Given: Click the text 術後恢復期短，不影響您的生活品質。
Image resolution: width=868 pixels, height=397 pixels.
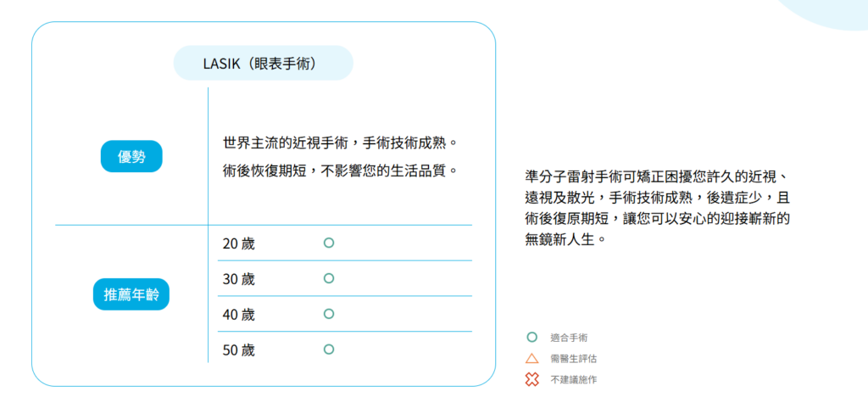Looking at the screenshot, I should 341,171.
